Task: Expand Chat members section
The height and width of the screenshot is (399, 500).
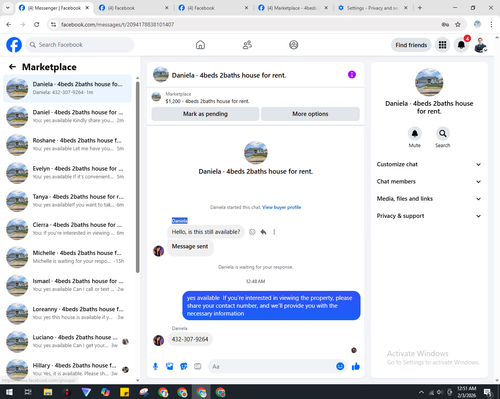Action: pyautogui.click(x=429, y=182)
